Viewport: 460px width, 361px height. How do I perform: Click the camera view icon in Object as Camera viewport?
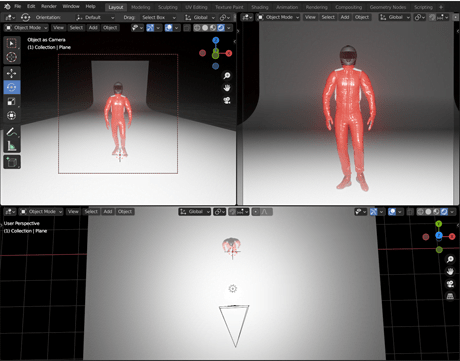pyautogui.click(x=227, y=100)
